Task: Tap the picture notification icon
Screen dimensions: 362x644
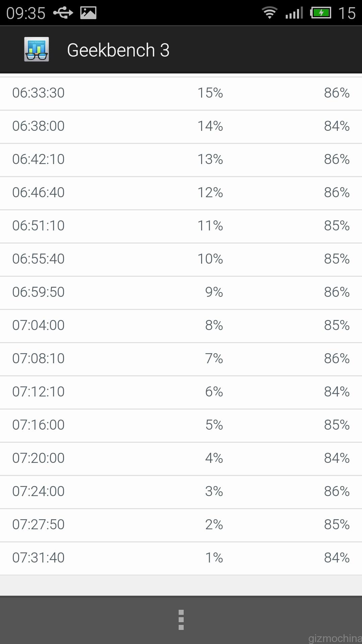Action: (x=88, y=13)
